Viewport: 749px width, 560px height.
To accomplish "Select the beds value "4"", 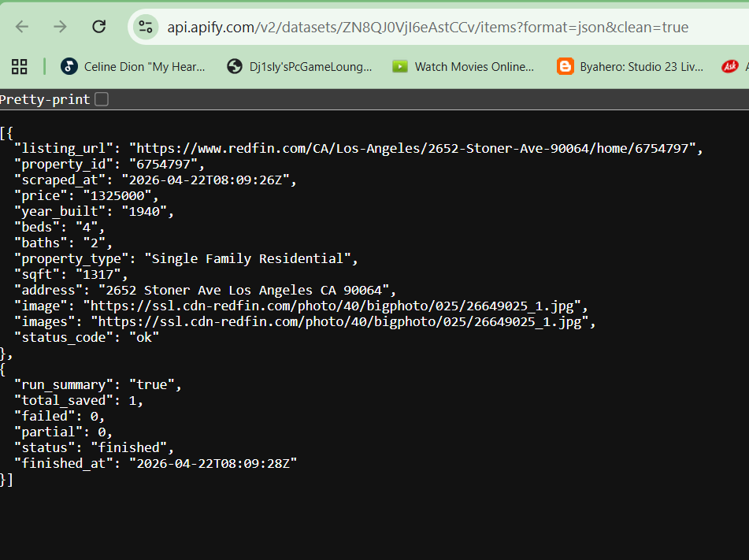I will point(87,228).
